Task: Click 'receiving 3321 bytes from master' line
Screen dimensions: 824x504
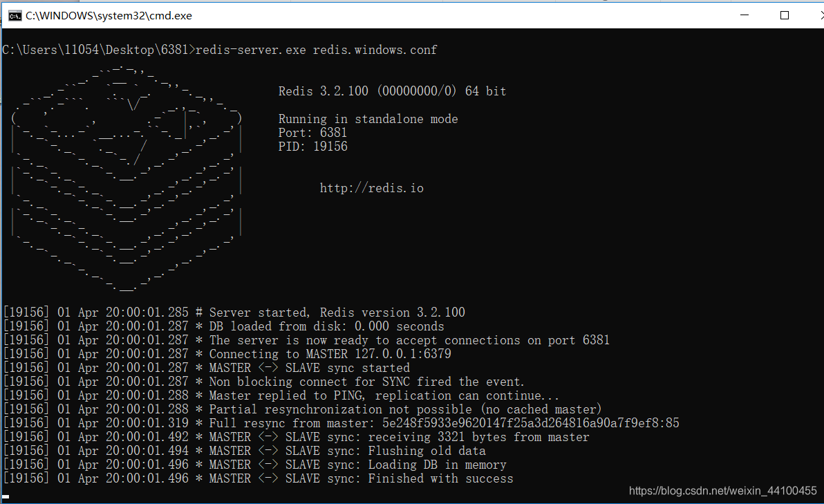Action: click(x=297, y=437)
